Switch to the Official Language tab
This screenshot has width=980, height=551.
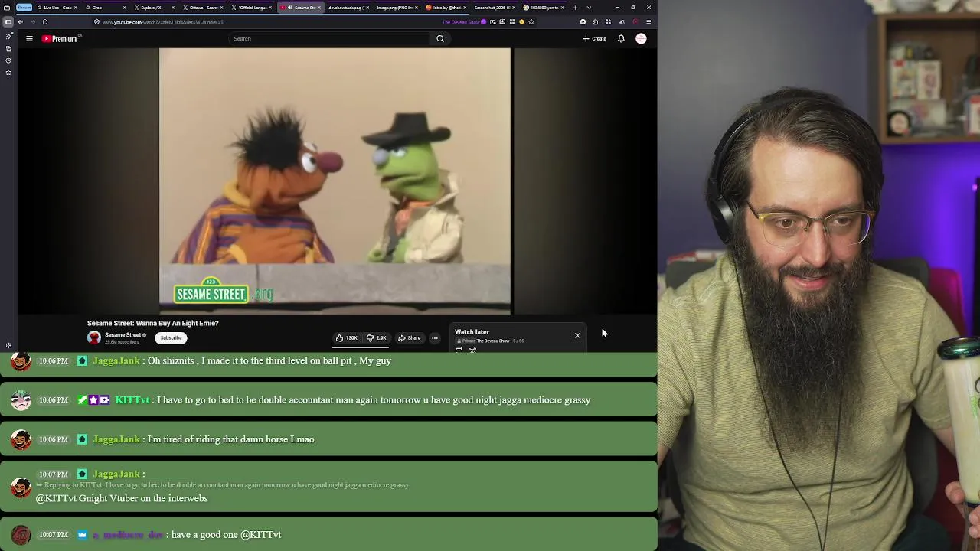tap(252, 8)
